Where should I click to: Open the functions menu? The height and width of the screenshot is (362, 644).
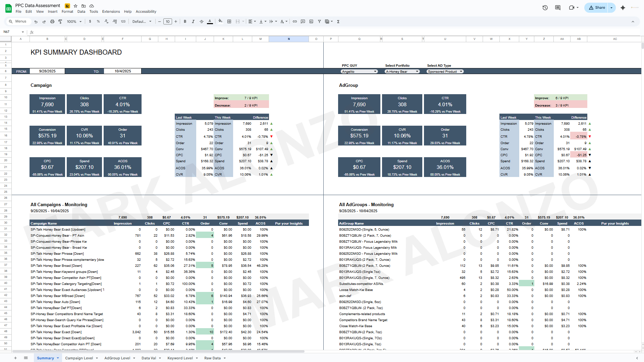pyautogui.click(x=338, y=21)
